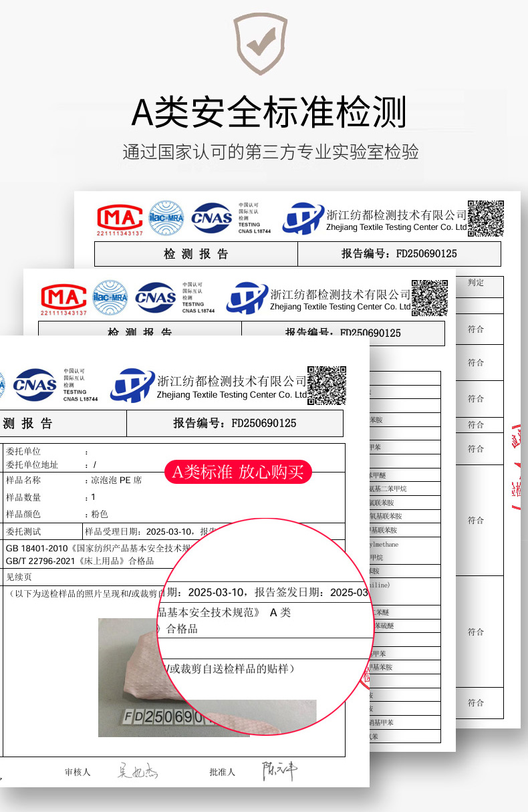Click the ilac-MRA logo on the middle report

tap(110, 297)
